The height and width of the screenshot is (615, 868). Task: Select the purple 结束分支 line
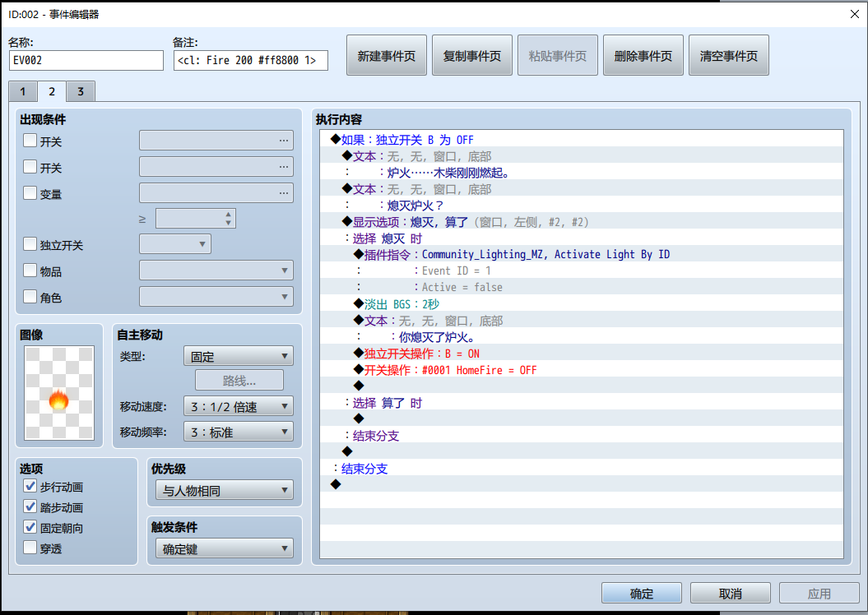click(581, 436)
